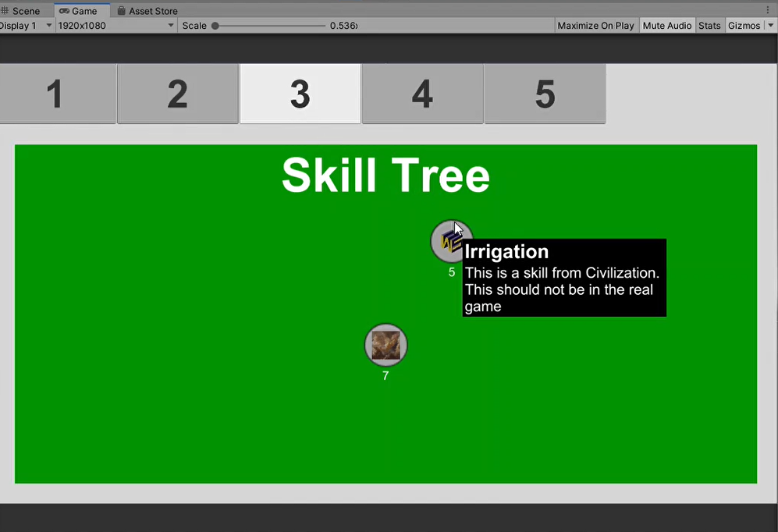
Task: Toggle Maximize On Play
Action: [595, 25]
